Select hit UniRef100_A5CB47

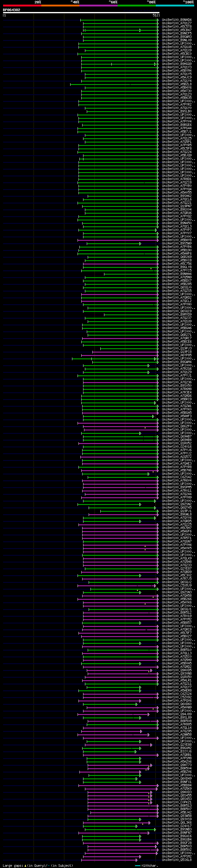point(177,30)
